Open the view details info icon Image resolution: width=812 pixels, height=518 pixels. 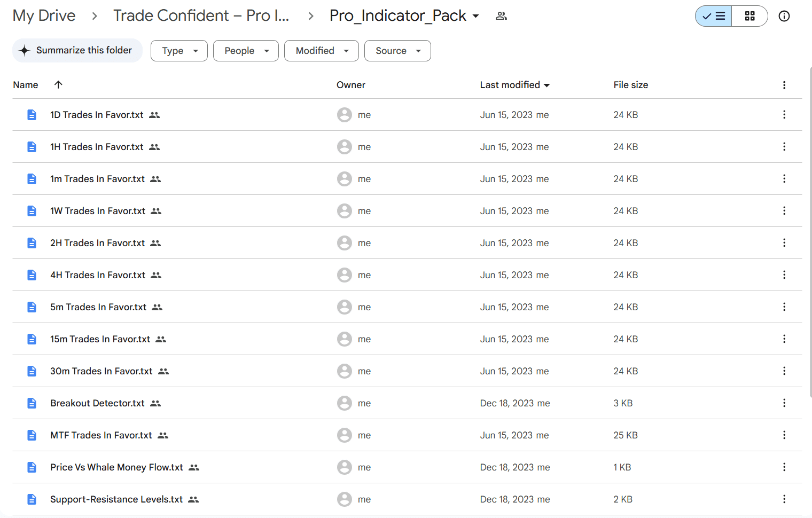(x=784, y=16)
